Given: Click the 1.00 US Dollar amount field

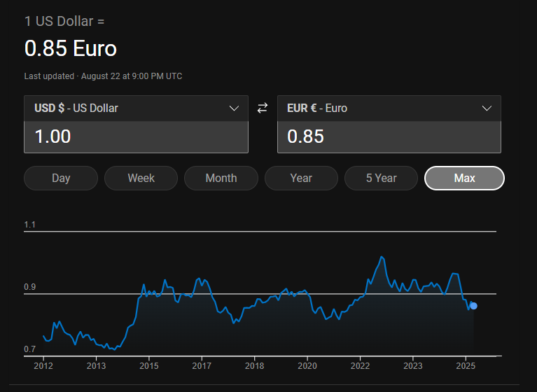Looking at the screenshot, I should click(x=136, y=136).
